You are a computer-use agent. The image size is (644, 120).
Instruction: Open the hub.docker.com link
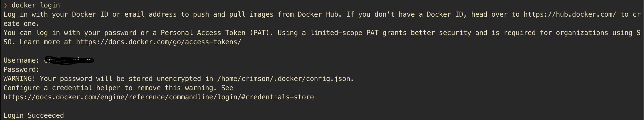(x=570, y=15)
